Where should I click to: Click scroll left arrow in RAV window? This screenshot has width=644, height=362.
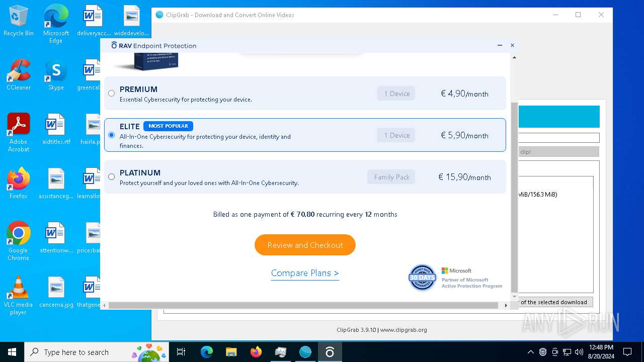point(105,305)
